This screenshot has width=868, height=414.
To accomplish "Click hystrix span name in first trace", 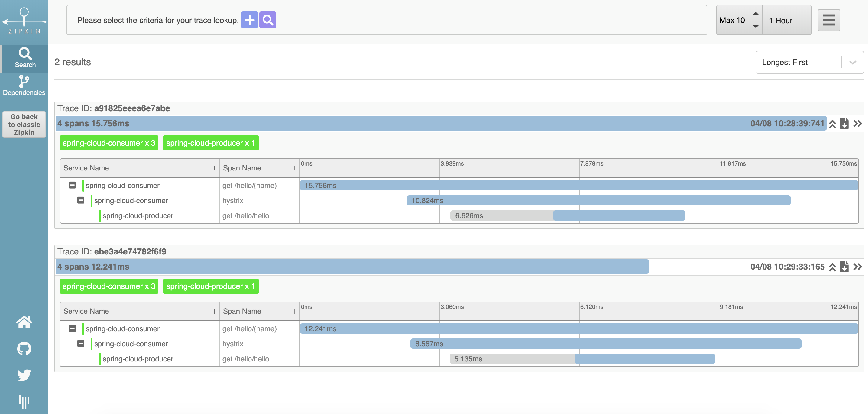I will tap(233, 200).
